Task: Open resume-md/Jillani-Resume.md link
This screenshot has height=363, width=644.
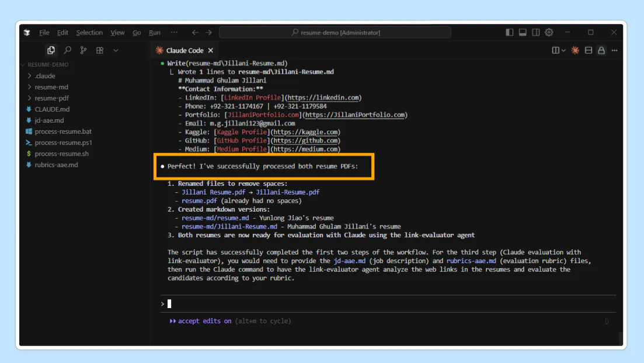Action: [x=229, y=227]
